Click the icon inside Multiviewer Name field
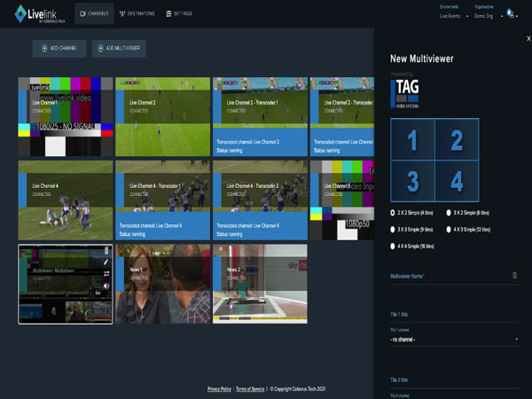 514,275
